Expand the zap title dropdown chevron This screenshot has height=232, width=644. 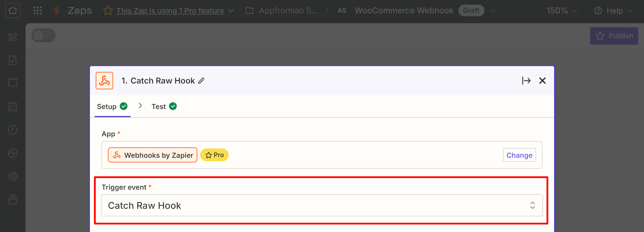(x=493, y=11)
